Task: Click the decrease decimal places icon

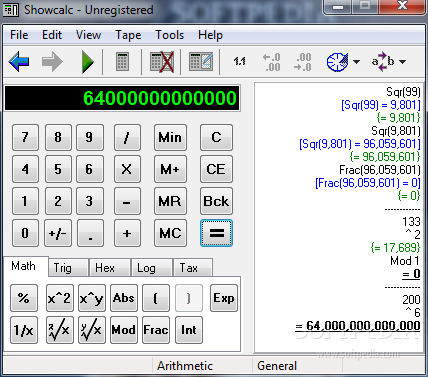Action: click(303, 62)
